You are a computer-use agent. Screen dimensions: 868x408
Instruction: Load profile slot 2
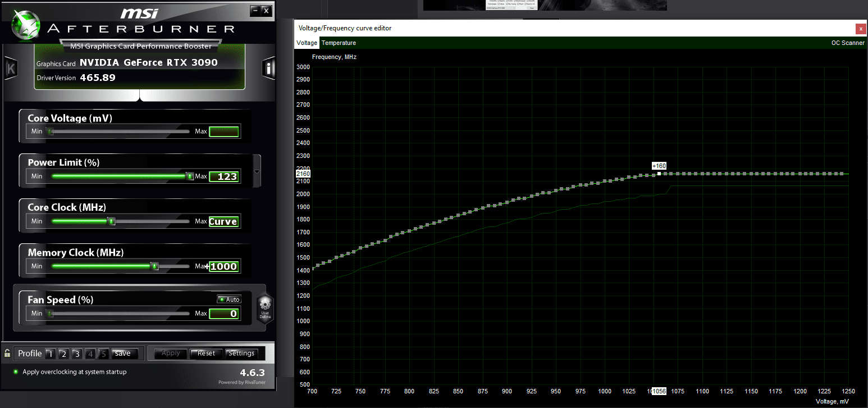click(63, 353)
